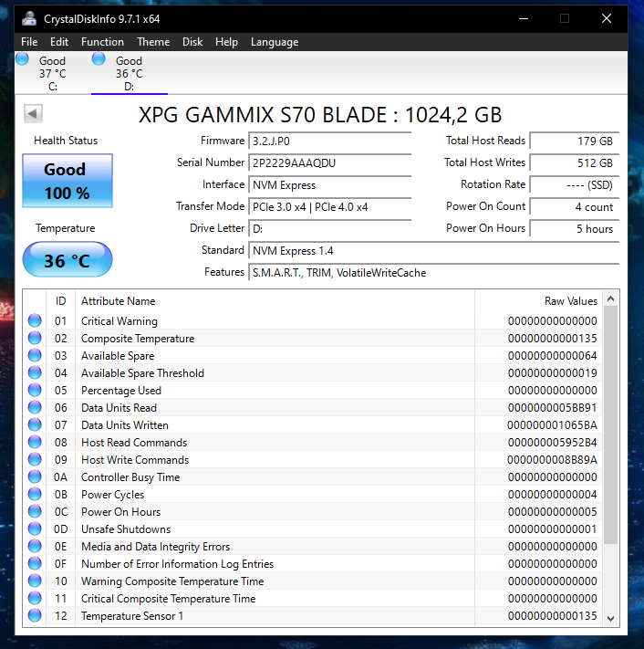Click status orb for Data Units Written row
The image size is (644, 649).
point(35,424)
